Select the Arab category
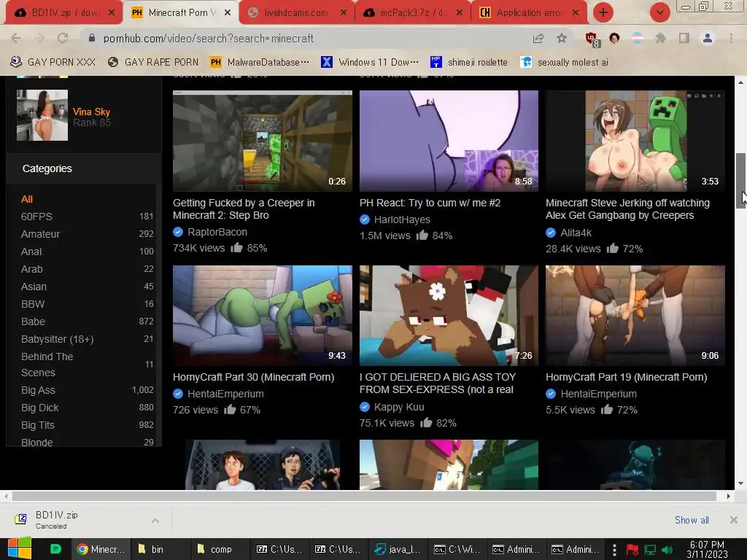This screenshot has height=560, width=747. 32,269
